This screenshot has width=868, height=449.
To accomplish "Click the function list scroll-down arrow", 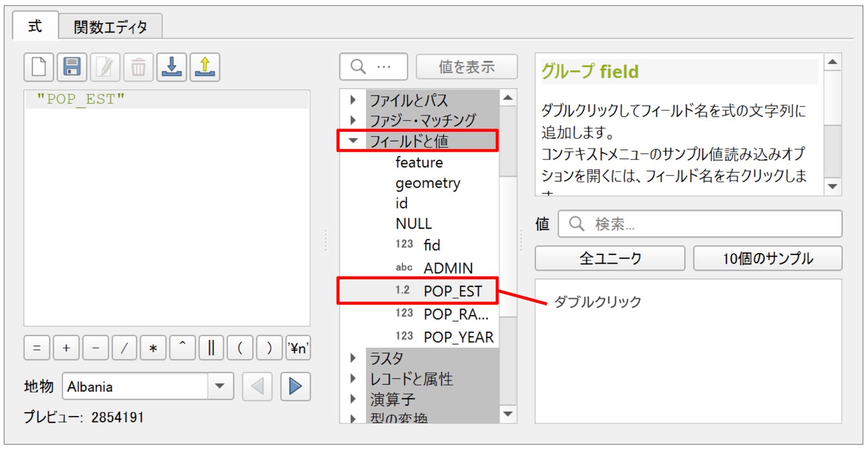I will (508, 414).
